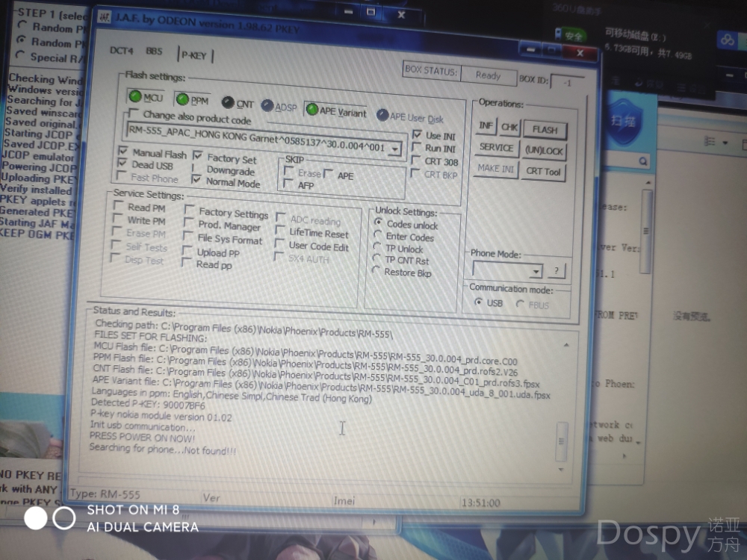Image resolution: width=747 pixels, height=560 pixels.
Task: Click the BOX ID input field
Action: point(568,82)
